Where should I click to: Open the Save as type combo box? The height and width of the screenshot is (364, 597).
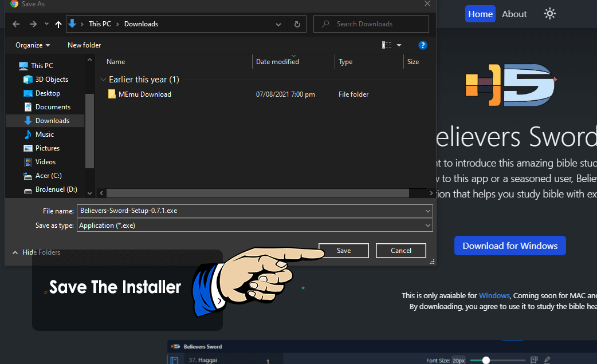click(255, 225)
